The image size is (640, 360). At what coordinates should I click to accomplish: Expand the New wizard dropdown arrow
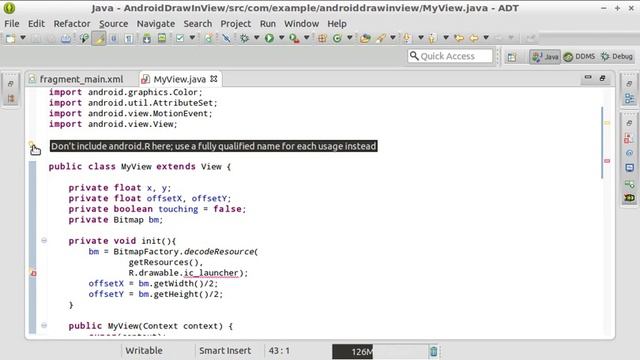[x=23, y=38]
